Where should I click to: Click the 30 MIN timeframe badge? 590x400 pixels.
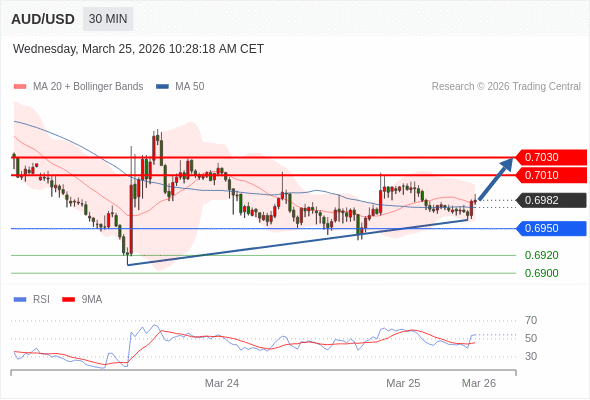tap(108, 19)
